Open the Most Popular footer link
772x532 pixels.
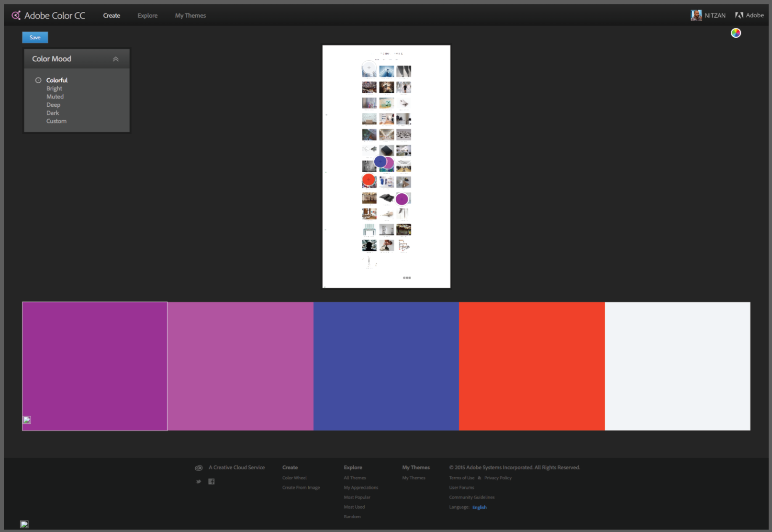pos(357,498)
